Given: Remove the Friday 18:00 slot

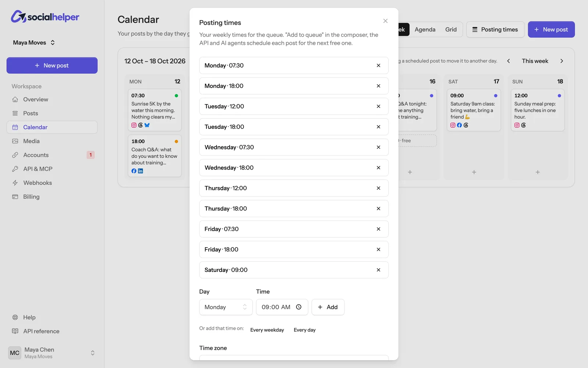Looking at the screenshot, I should click(378, 249).
